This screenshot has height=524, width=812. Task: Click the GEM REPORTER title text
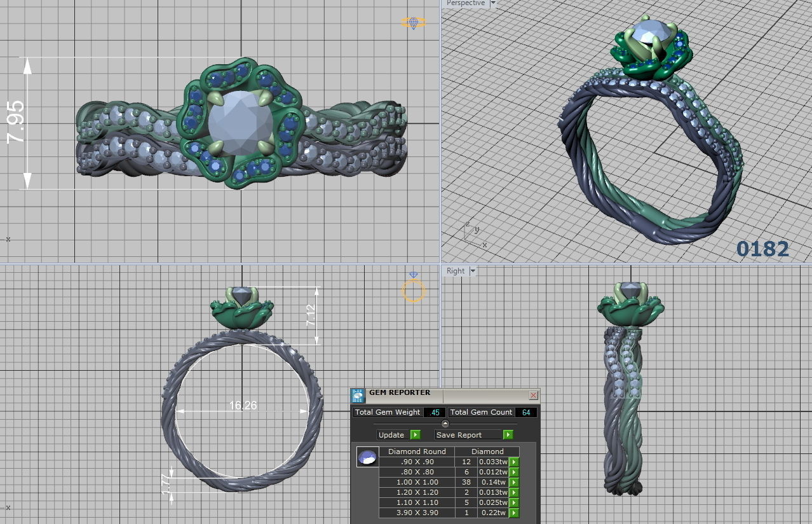[x=400, y=393]
